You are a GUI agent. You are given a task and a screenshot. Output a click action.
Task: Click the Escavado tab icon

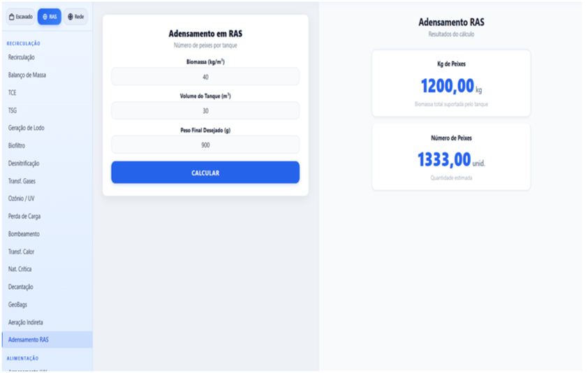point(11,17)
